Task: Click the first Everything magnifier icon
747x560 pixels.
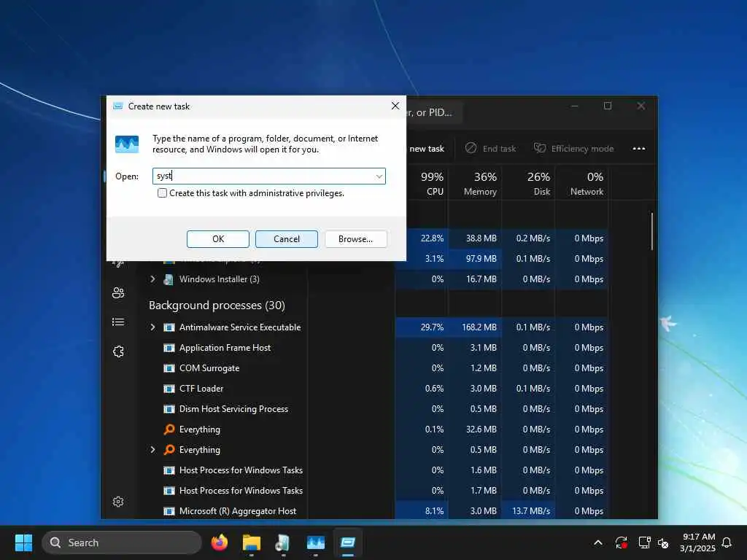Action: (169, 429)
